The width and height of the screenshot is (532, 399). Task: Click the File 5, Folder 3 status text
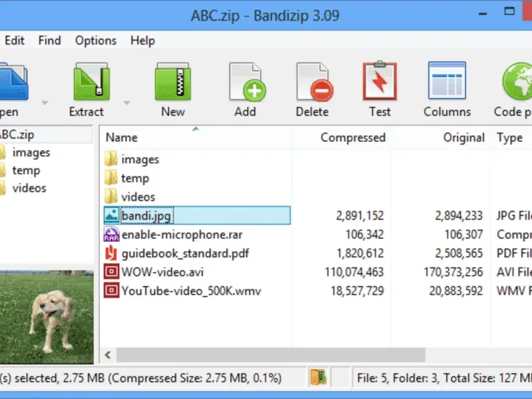pyautogui.click(x=444, y=378)
